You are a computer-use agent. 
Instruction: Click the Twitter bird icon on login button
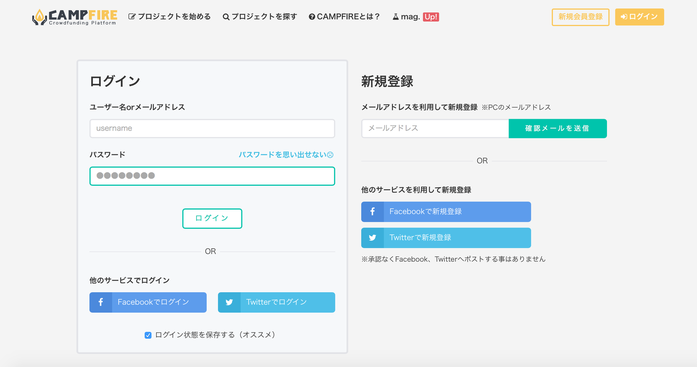[229, 302]
